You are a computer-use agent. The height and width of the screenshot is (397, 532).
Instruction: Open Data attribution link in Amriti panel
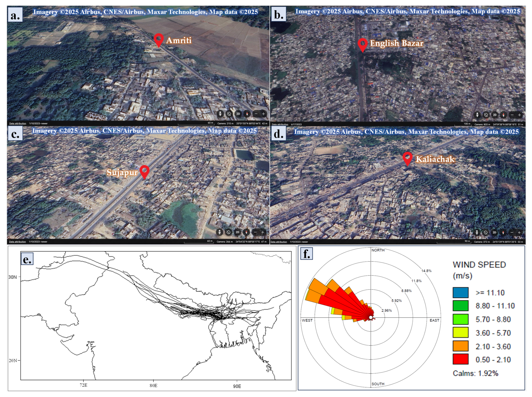17,124
